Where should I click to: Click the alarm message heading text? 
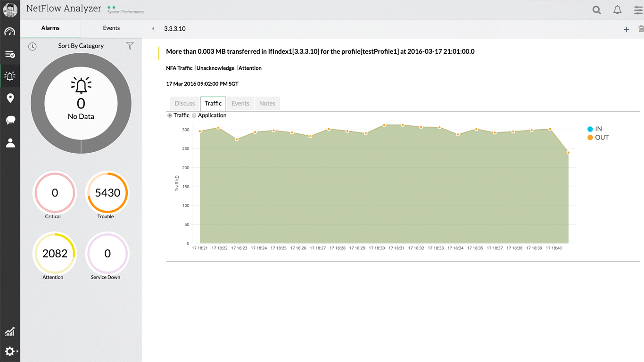pos(320,51)
